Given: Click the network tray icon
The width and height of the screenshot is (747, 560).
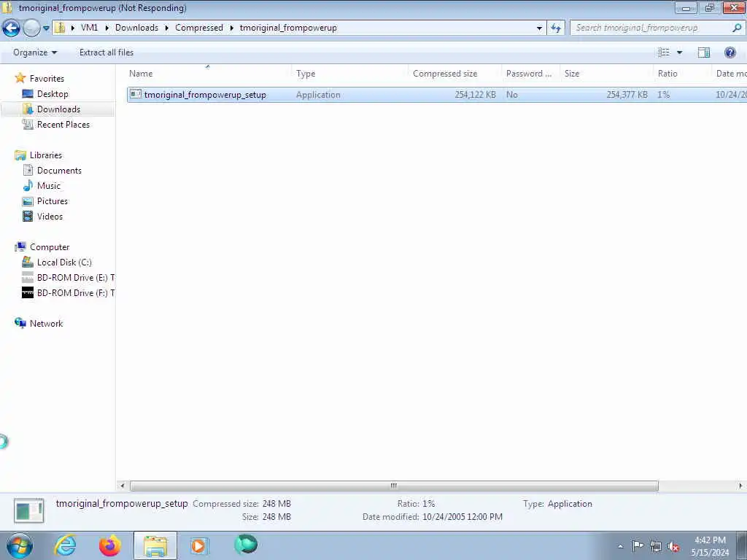Looking at the screenshot, I should pos(656,547).
